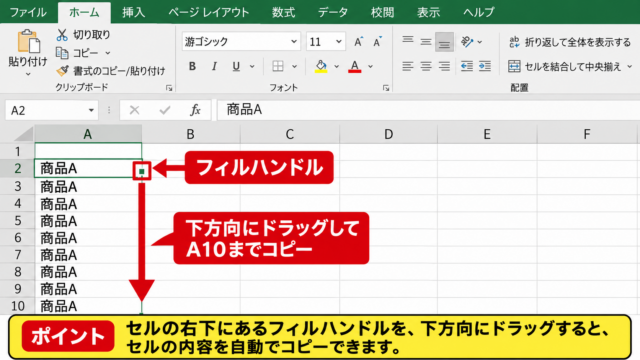The width and height of the screenshot is (640, 360).
Task: Open the Paste options arrow under 貼り付け
Action: pyautogui.click(x=28, y=74)
